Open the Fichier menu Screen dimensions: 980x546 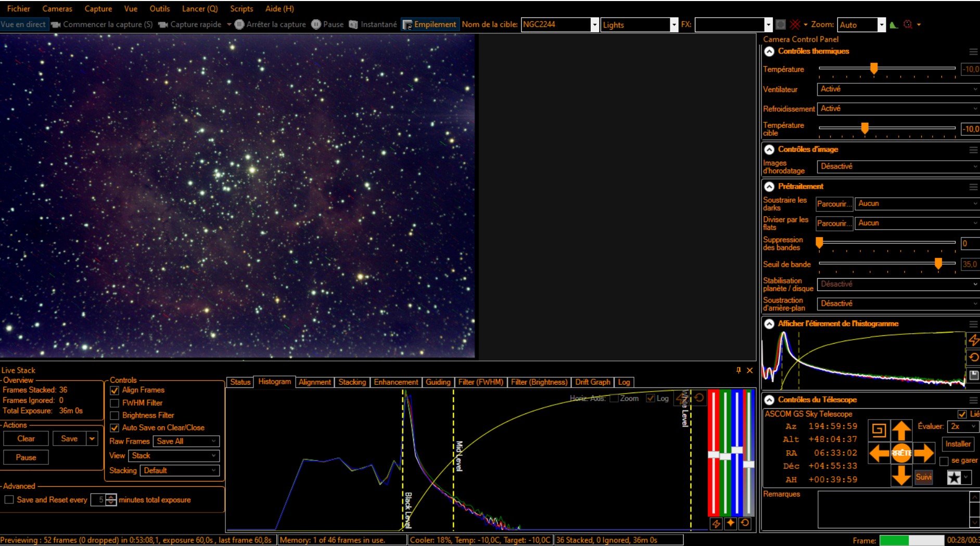(19, 9)
